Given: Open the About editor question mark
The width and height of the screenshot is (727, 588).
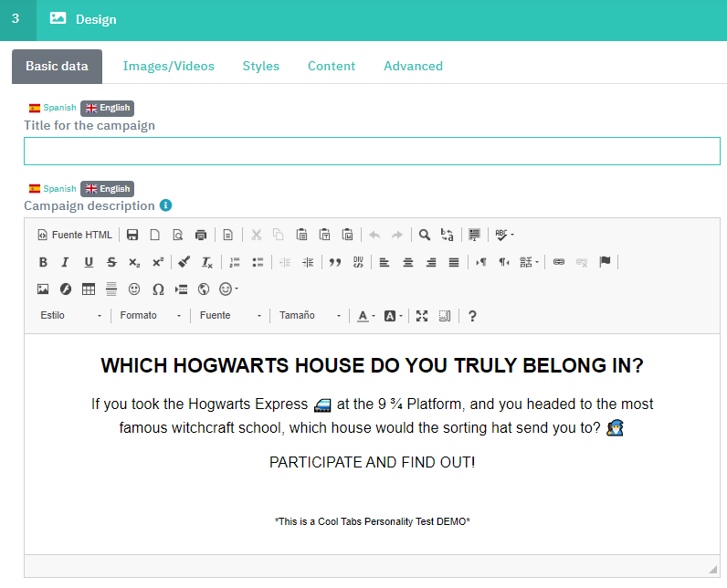Looking at the screenshot, I should (x=472, y=316).
